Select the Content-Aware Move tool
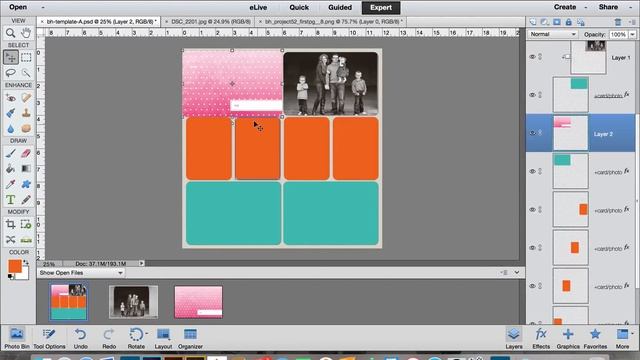The width and height of the screenshot is (640, 360). click(11, 240)
